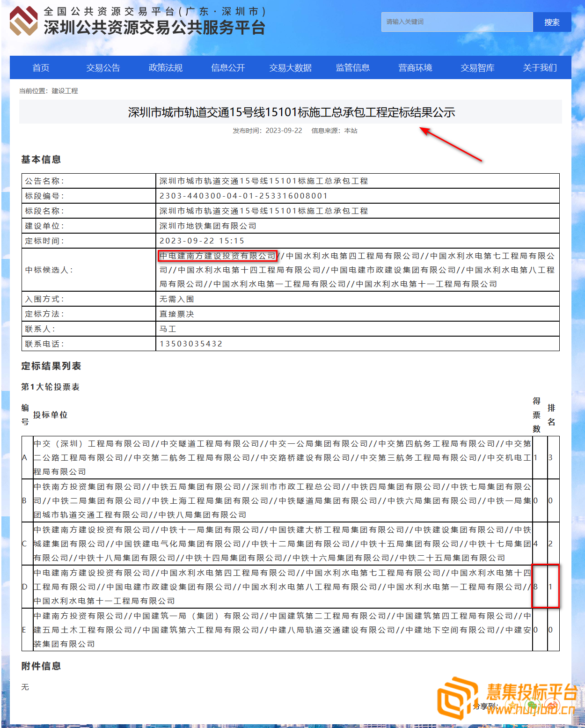Click the 基本信息 section heading
Viewport: 585px width, 728px height.
41,160
